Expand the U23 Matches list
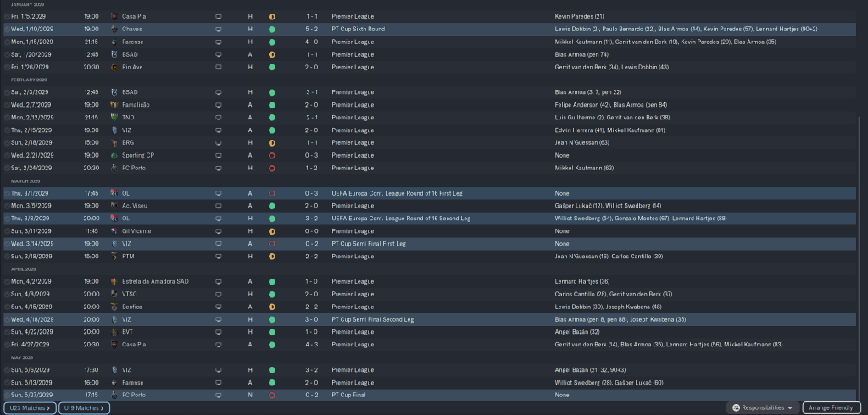The image size is (868, 415). [x=29, y=407]
